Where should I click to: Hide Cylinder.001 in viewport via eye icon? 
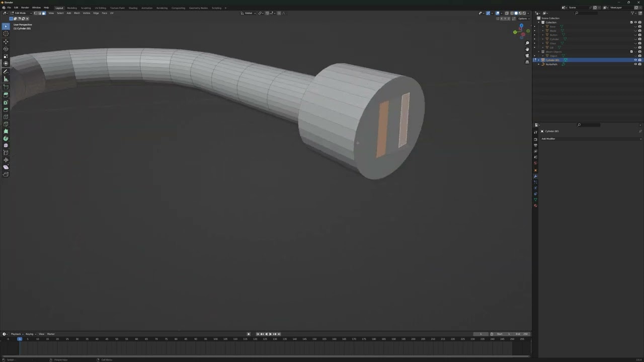pos(635,60)
